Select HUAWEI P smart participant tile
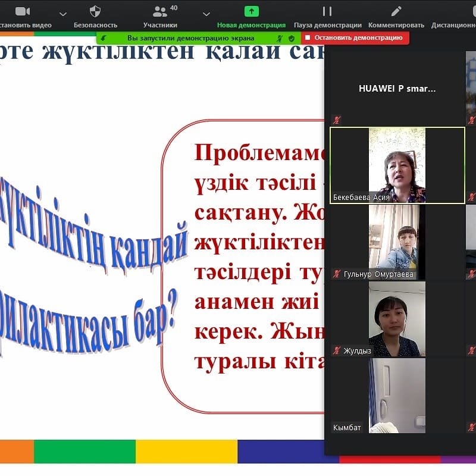476x476 pixels. pos(397,88)
